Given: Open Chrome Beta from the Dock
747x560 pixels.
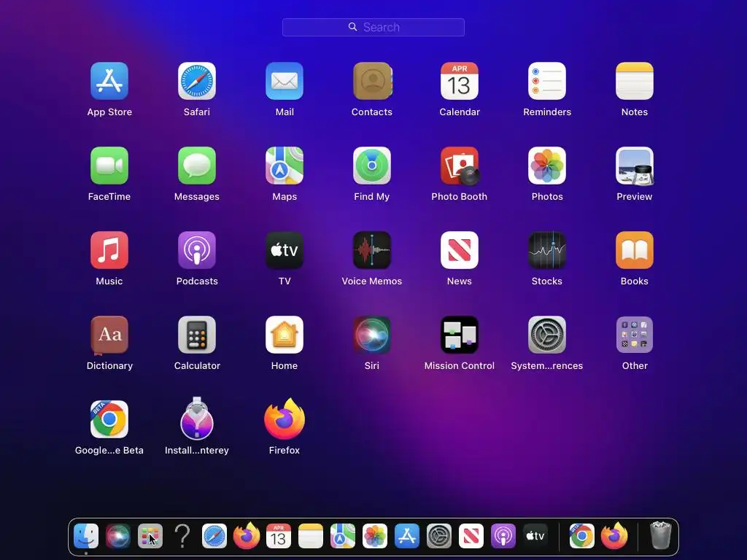Looking at the screenshot, I should (581, 536).
